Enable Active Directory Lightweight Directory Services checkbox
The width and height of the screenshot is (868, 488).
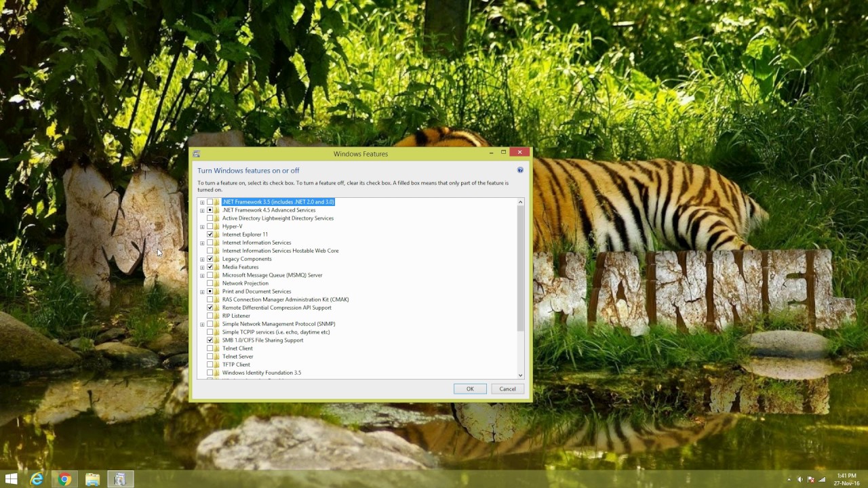(x=210, y=218)
